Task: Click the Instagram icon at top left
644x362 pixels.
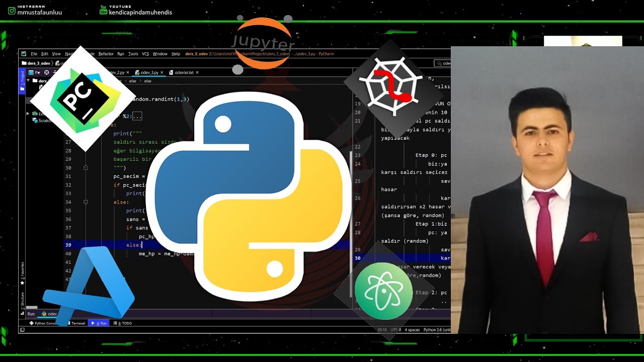Action: click(11, 11)
